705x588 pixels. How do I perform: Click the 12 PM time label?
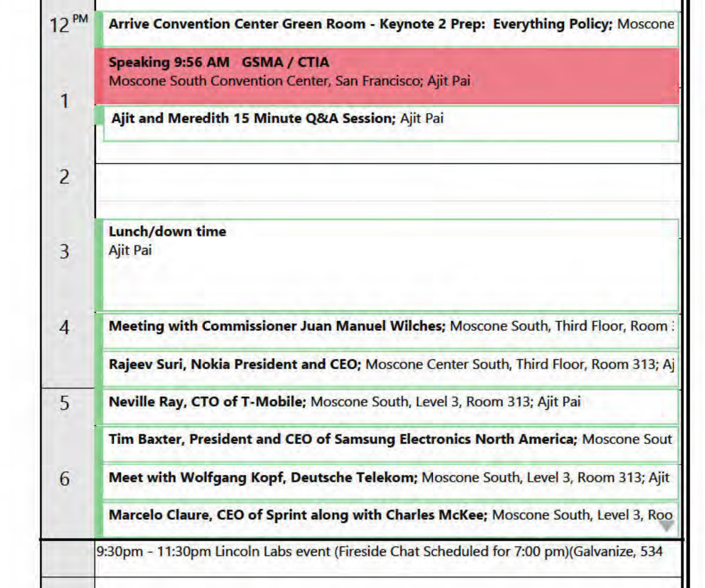pyautogui.click(x=69, y=24)
